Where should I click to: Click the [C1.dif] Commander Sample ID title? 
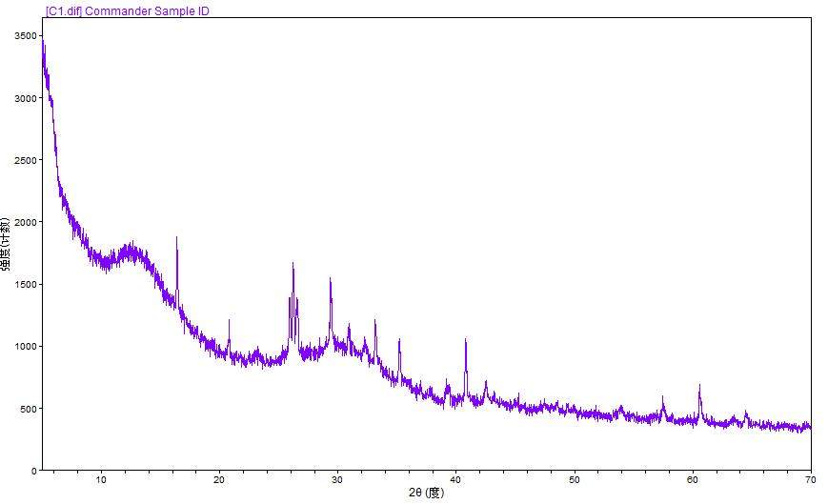127,11
